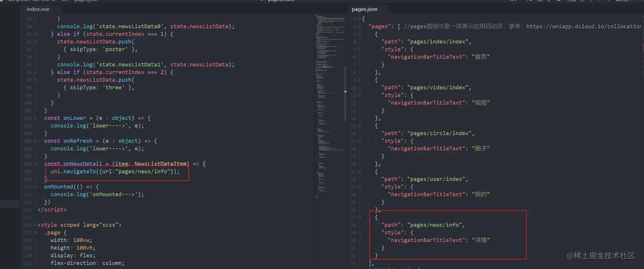
Task: Click the onLower constant name
Action: click(75, 118)
